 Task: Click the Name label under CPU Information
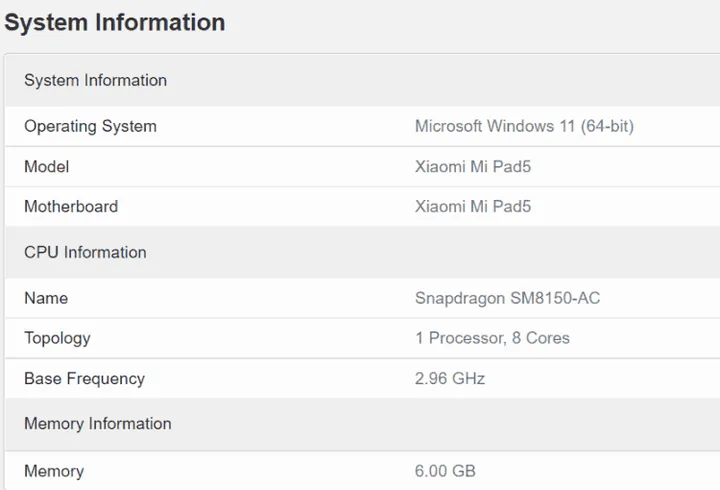point(46,298)
